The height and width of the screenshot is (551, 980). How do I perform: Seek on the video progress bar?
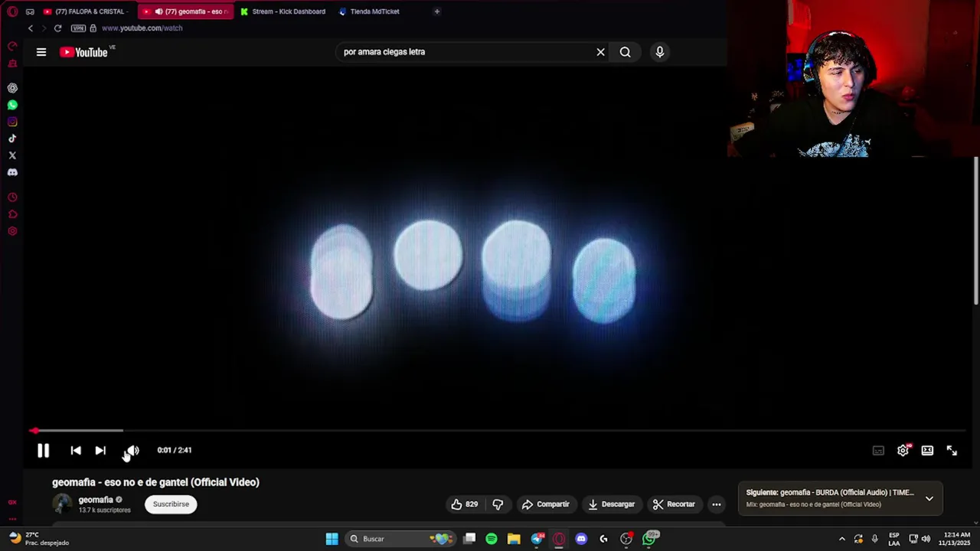[496, 431]
